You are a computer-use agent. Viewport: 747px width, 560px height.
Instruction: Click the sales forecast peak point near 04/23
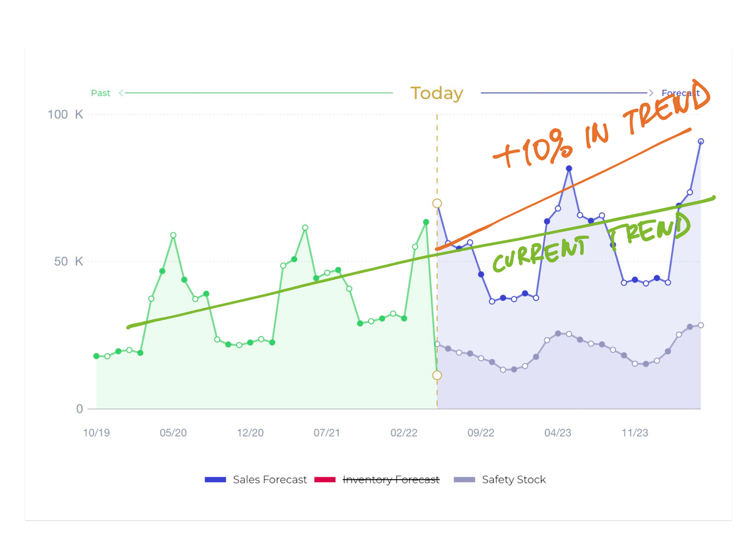(x=569, y=169)
